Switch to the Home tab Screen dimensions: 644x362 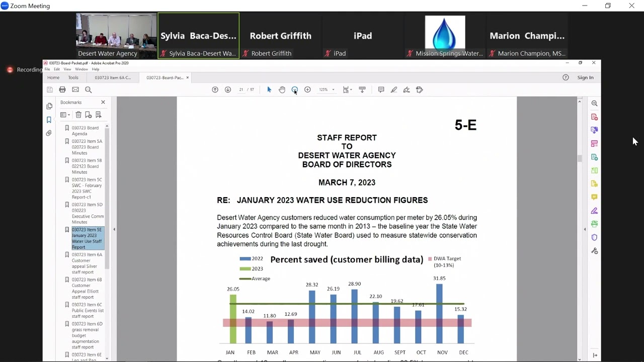[x=53, y=77]
